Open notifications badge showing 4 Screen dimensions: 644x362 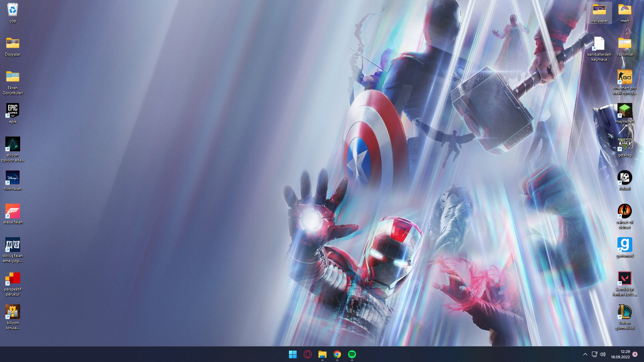click(x=635, y=354)
